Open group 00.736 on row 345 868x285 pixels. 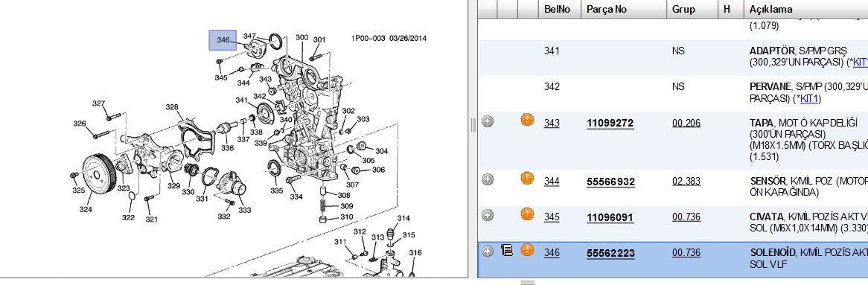[x=686, y=217]
